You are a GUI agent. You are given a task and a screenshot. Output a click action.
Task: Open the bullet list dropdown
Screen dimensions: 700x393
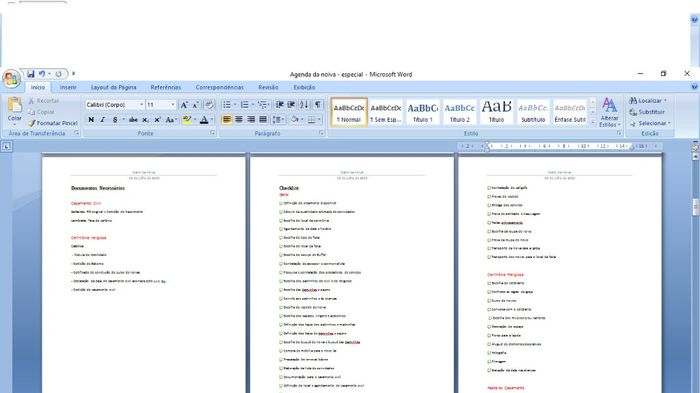[x=235, y=105]
